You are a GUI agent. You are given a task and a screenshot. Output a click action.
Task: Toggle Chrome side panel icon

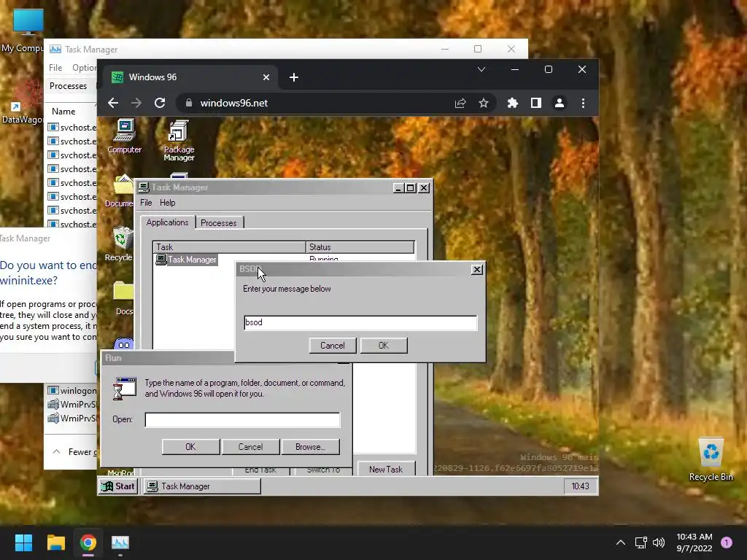(x=536, y=103)
